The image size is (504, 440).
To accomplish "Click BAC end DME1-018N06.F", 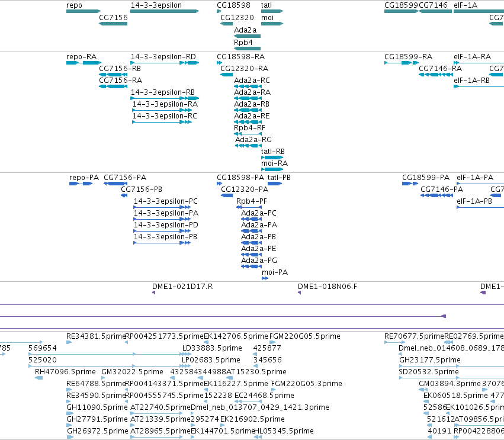I will pos(327,287).
